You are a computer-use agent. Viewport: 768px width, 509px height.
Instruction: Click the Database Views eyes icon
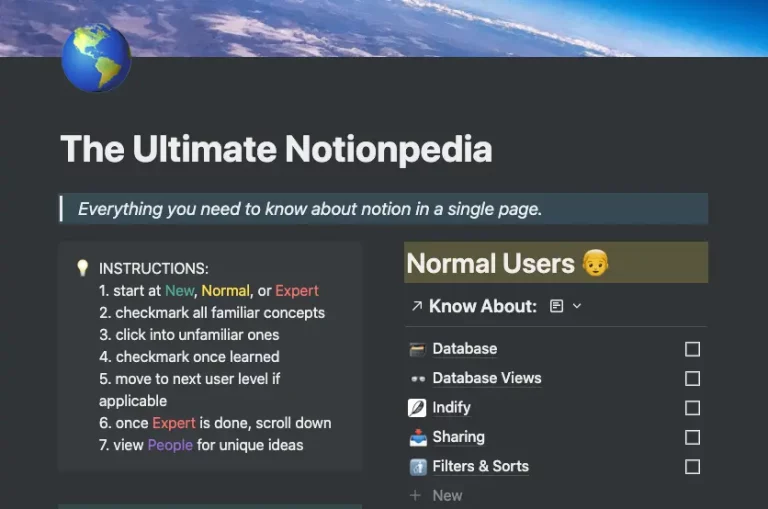click(x=418, y=379)
